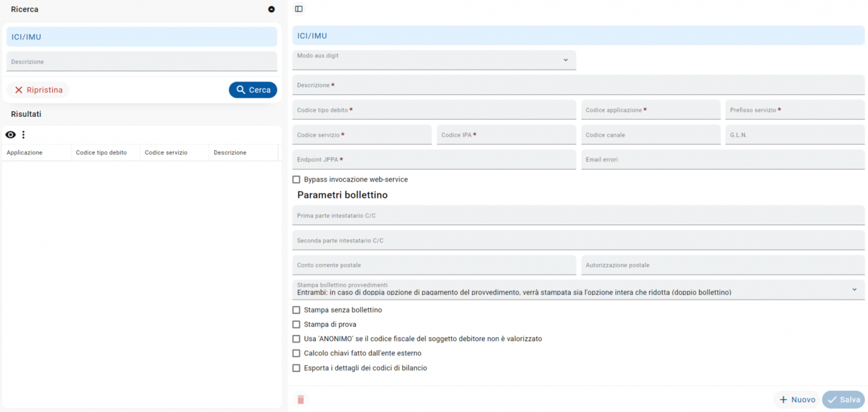Click the Salva save button
The width and height of the screenshot is (868, 412).
(x=843, y=400)
